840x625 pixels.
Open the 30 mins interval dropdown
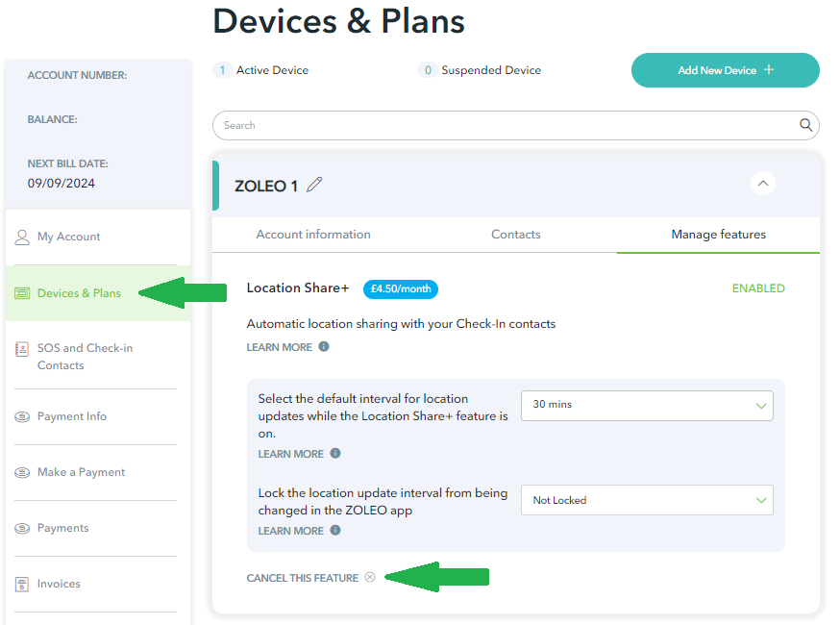point(647,405)
